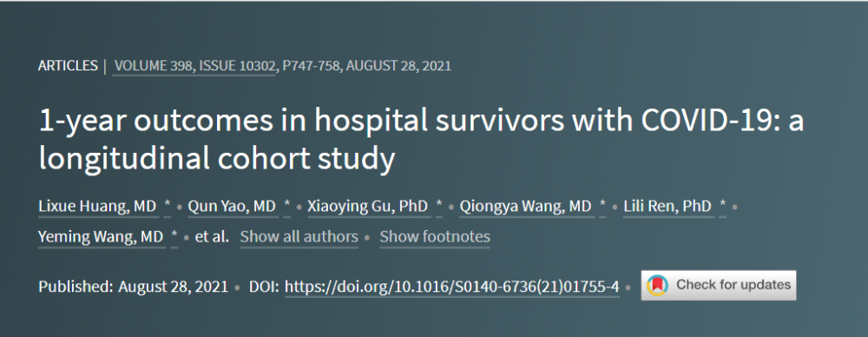Expand Show footnotes

point(435,237)
